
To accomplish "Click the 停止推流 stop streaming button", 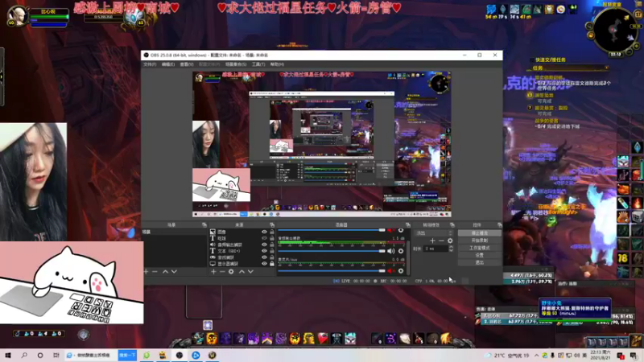I will pyautogui.click(x=479, y=233).
